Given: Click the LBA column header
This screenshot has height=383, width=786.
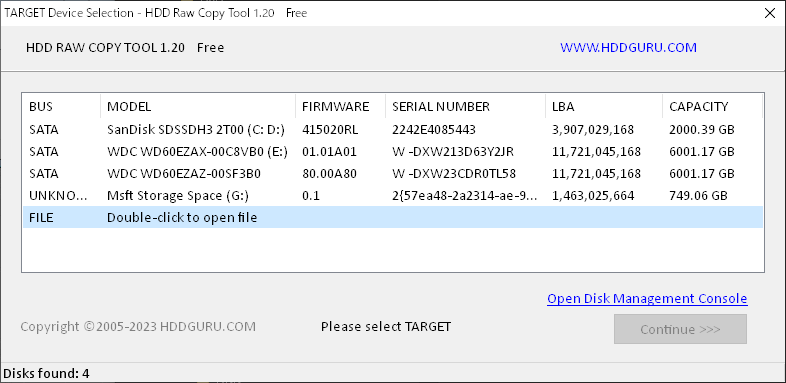Looking at the screenshot, I should 604,106.
